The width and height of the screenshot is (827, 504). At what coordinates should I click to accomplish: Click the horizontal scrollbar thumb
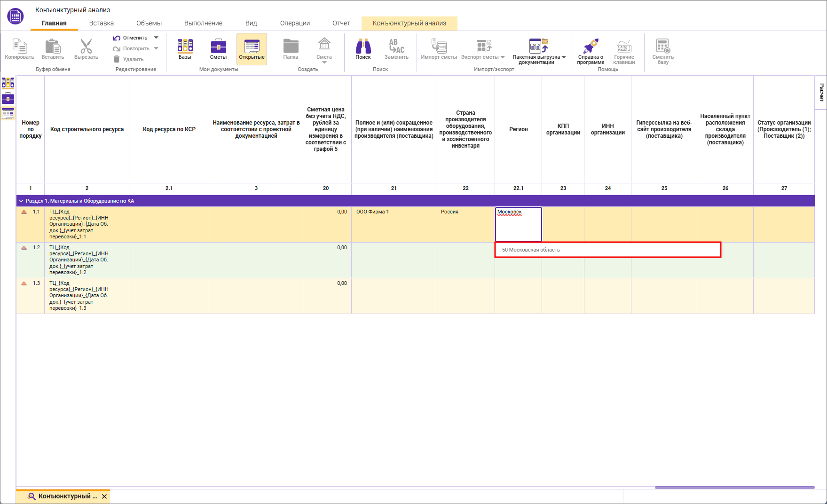(734, 488)
